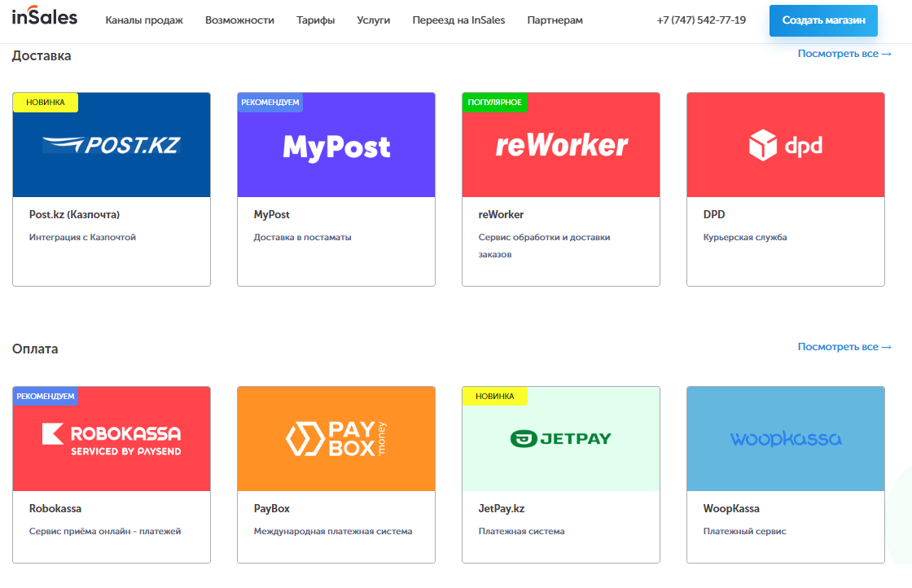Open the Услуги menu item
The width and height of the screenshot is (912, 588).
[x=374, y=20]
